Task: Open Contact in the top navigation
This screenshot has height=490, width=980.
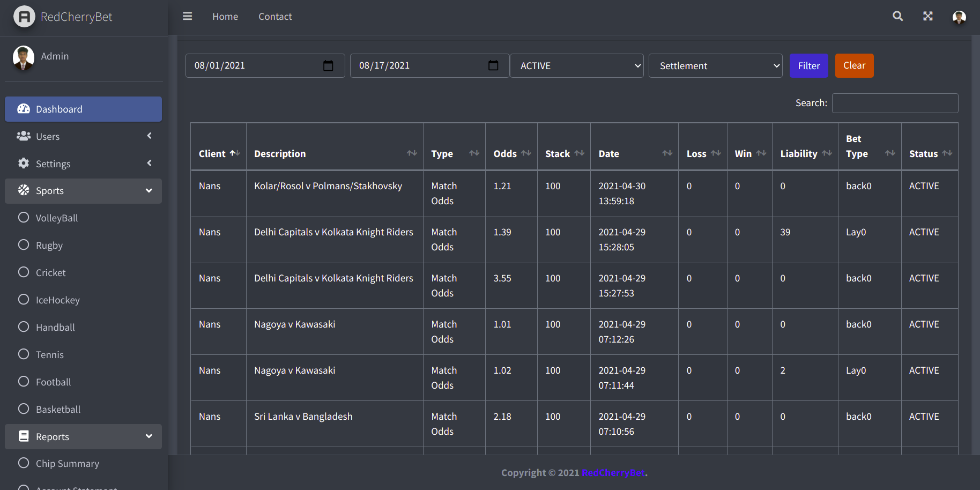Action: [275, 17]
